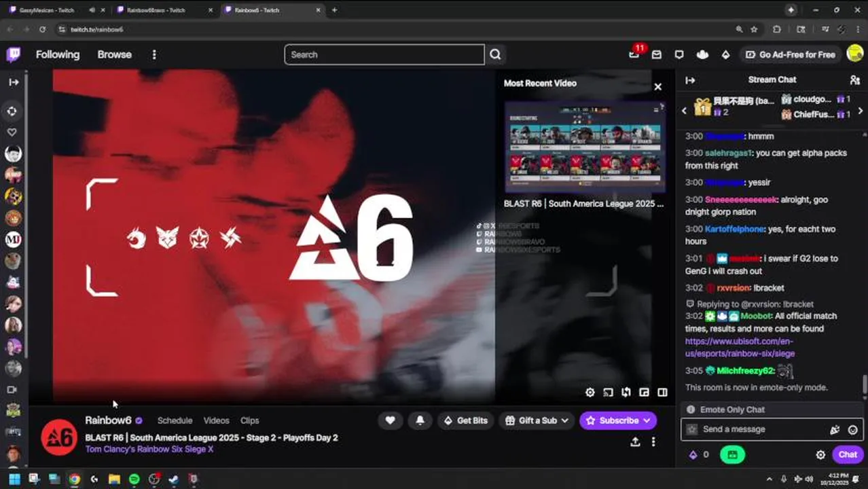
Task: Open the ubisoft.com esports link in chat
Action: click(x=740, y=347)
